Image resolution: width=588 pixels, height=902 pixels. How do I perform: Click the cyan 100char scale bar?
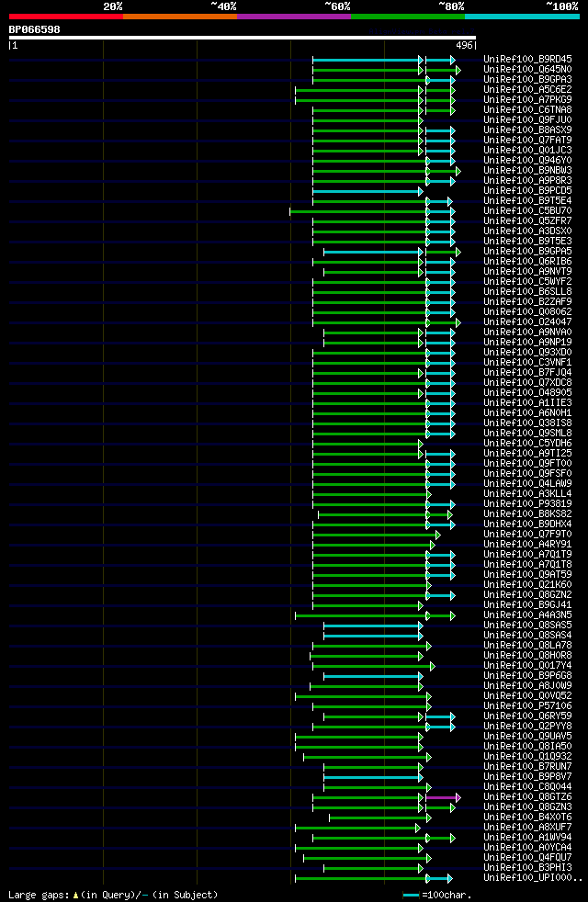[x=411, y=895]
